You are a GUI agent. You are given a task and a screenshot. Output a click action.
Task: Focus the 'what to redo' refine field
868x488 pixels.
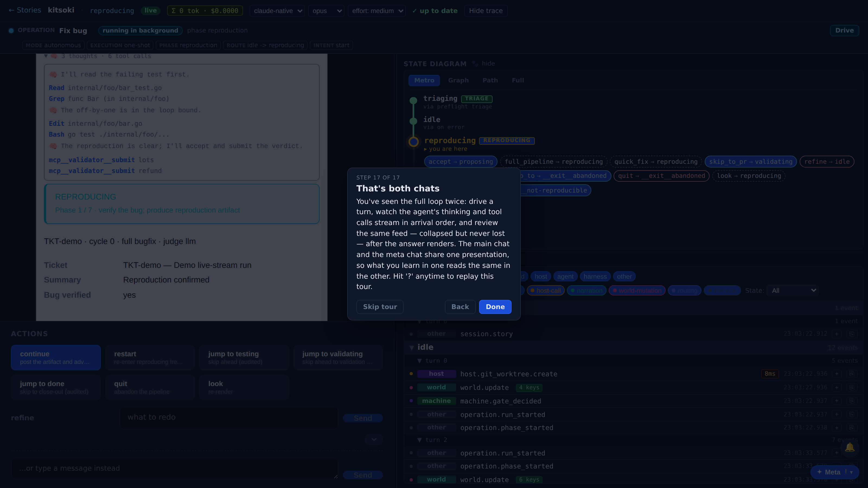click(229, 418)
